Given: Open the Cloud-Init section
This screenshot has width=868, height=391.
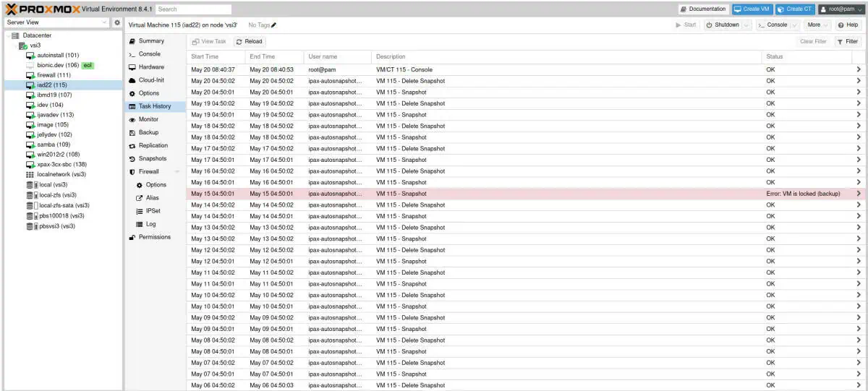Looking at the screenshot, I should 150,80.
